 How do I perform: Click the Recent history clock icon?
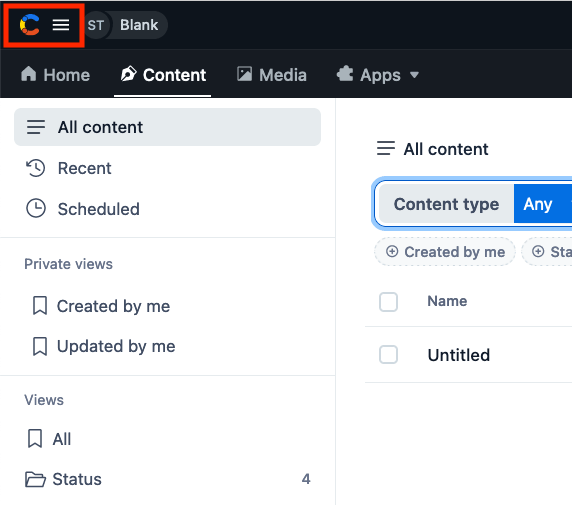click(35, 168)
